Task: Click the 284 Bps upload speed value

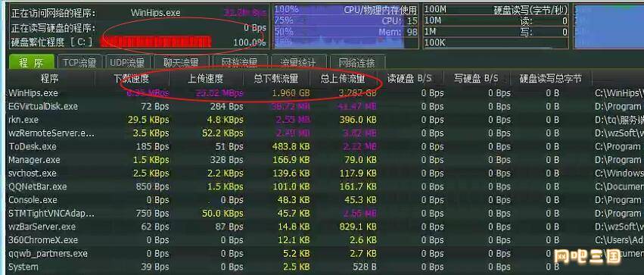Action: click(x=226, y=107)
